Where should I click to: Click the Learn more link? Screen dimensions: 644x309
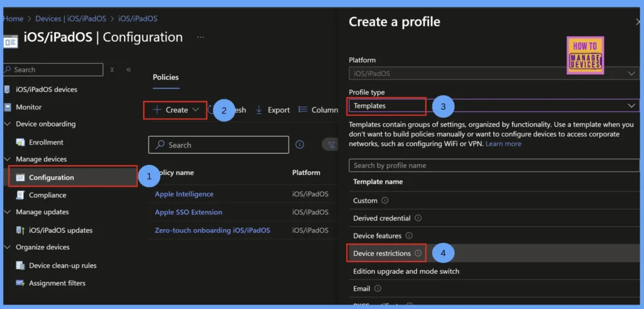pos(504,144)
